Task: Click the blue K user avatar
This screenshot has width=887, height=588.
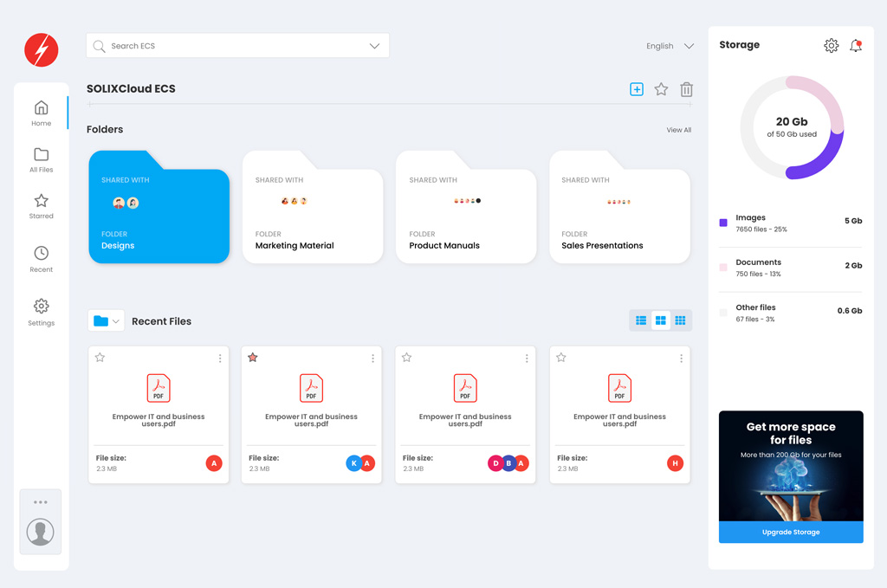Action: click(353, 463)
